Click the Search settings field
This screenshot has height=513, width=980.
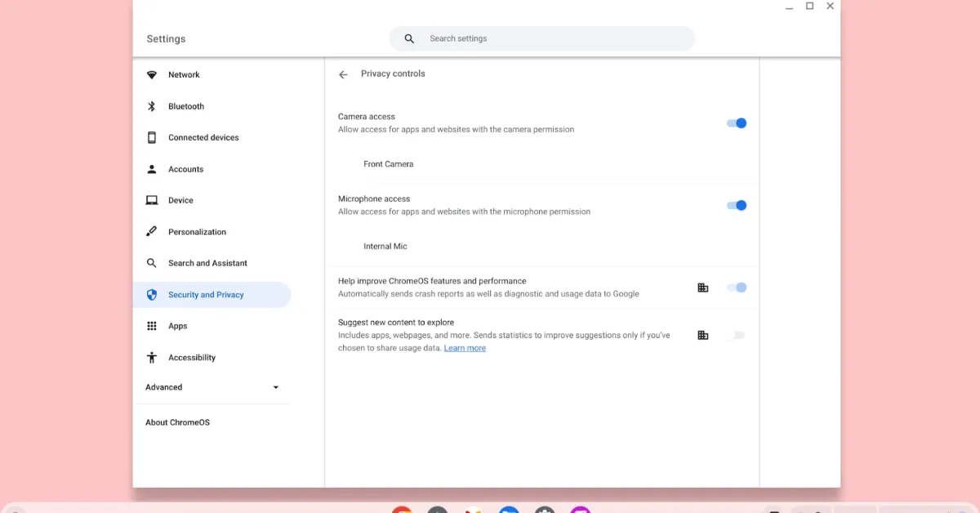[x=541, y=38]
